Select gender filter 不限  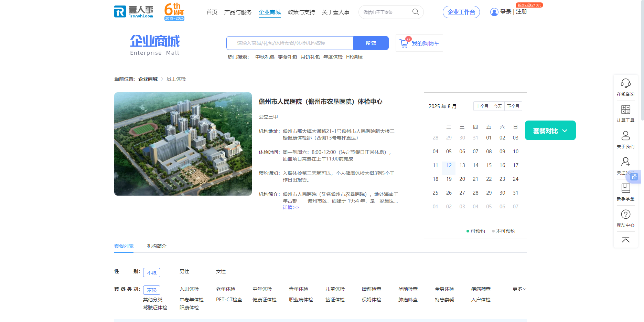coord(152,272)
